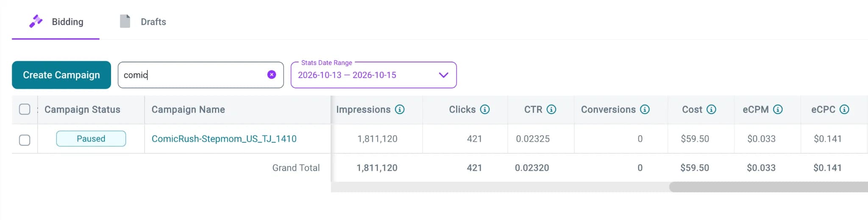Show info for Impressions column
The width and height of the screenshot is (868, 220).
400,110
